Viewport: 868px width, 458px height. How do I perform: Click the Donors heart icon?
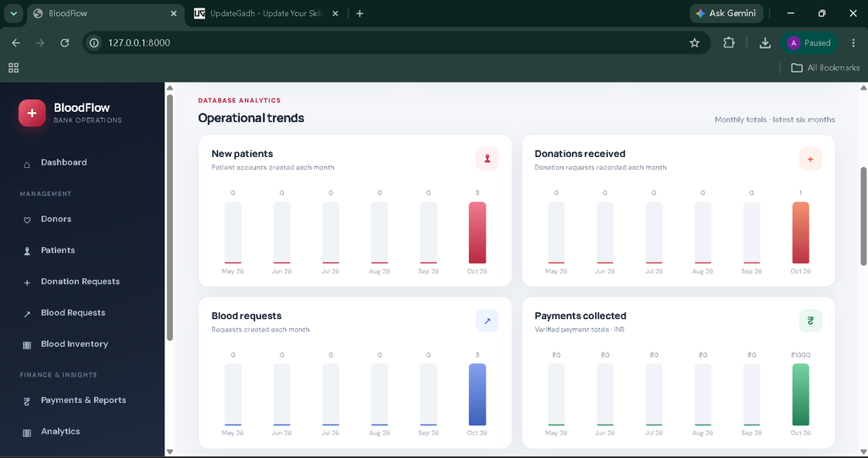[26, 220]
